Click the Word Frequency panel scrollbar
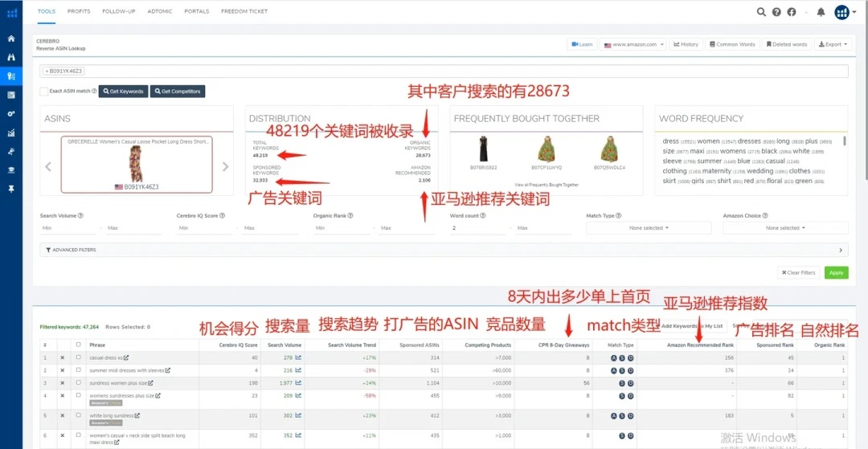The image size is (868, 449). pyautogui.click(x=844, y=141)
